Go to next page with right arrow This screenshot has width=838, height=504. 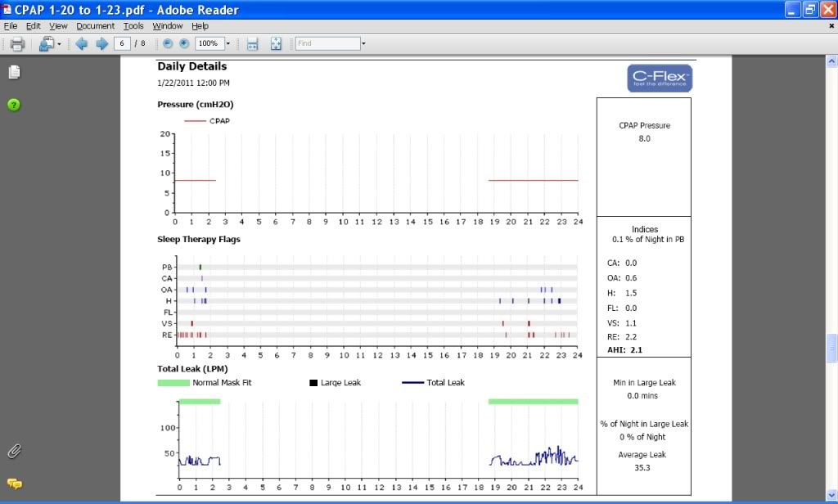click(x=101, y=43)
